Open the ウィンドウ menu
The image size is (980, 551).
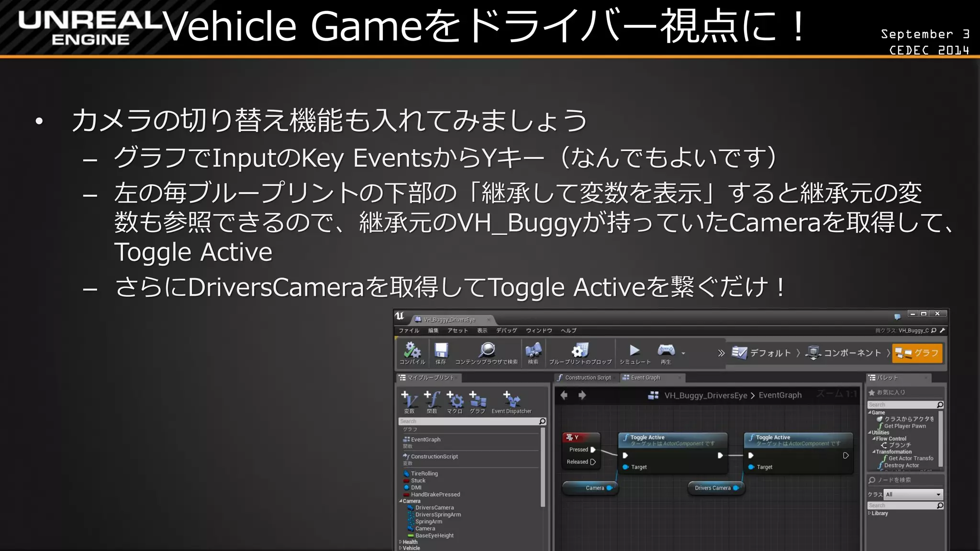coord(539,331)
